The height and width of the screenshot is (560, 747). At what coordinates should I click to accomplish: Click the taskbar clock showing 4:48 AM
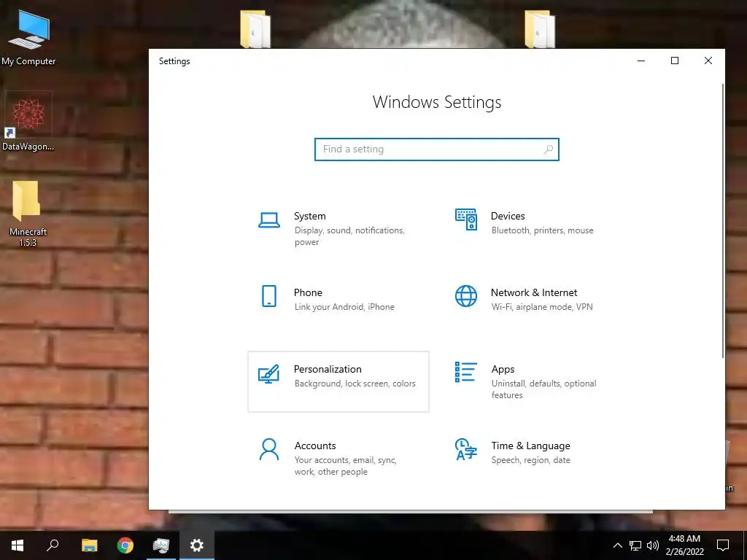[684, 545]
